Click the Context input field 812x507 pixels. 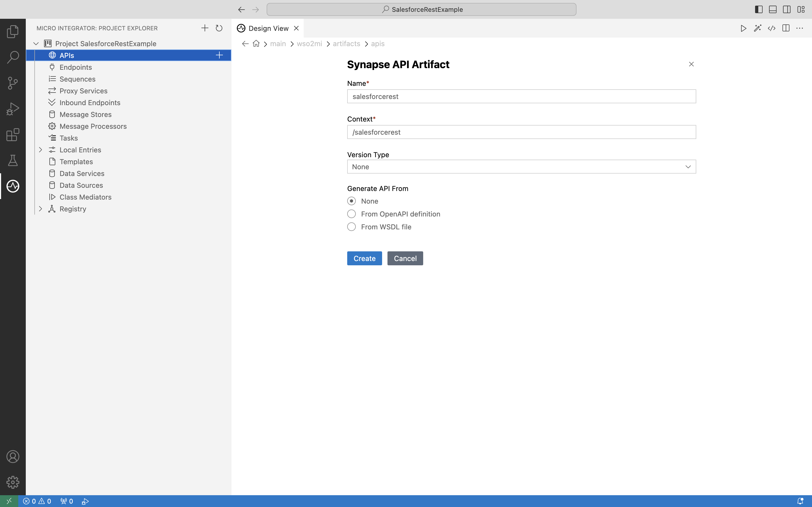[521, 132]
